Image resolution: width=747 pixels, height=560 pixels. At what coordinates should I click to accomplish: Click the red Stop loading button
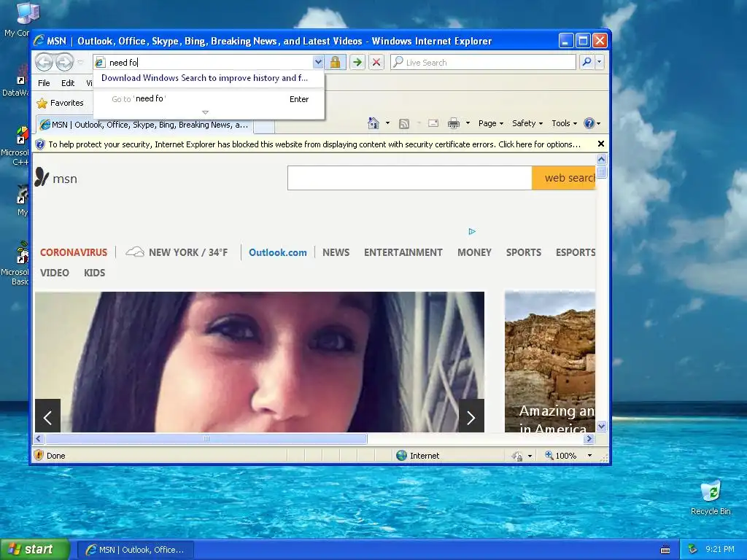point(376,63)
